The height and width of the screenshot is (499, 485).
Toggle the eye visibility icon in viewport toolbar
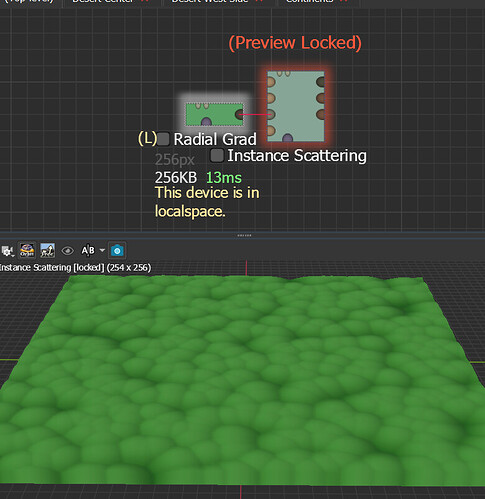(68, 250)
